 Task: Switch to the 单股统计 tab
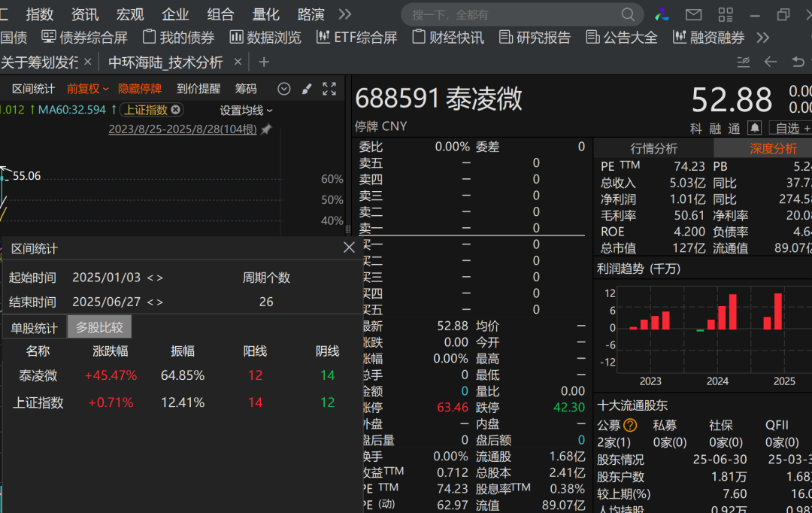[34, 328]
